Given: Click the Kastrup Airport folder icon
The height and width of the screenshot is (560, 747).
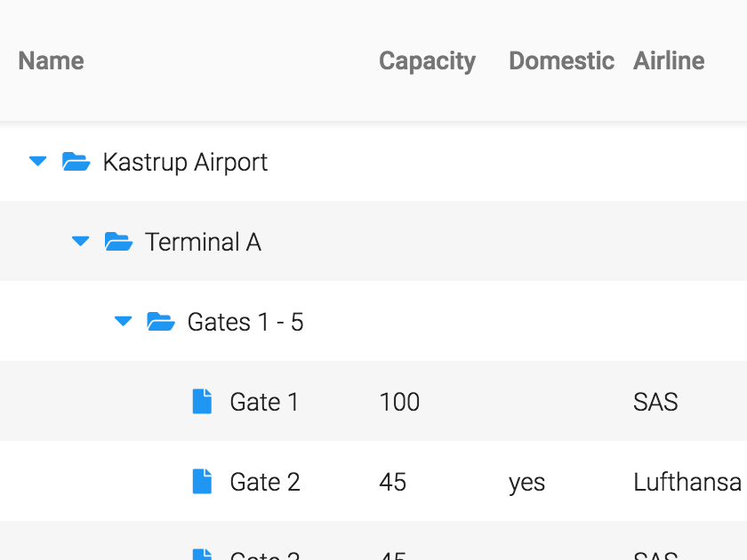Looking at the screenshot, I should click(76, 162).
